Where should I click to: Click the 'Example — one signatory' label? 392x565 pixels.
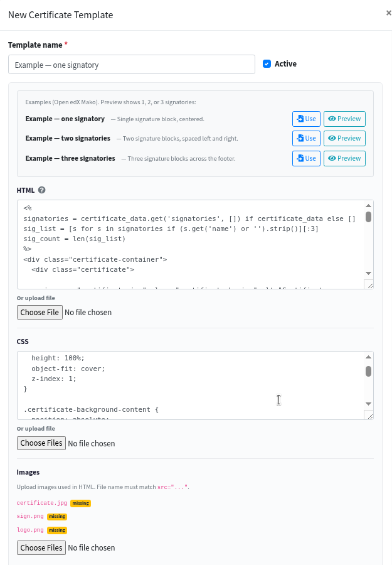[x=65, y=119]
